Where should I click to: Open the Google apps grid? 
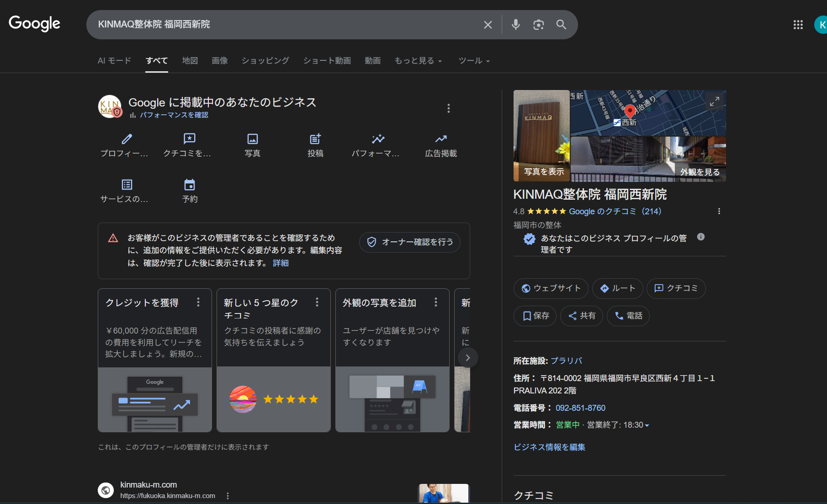tap(798, 25)
